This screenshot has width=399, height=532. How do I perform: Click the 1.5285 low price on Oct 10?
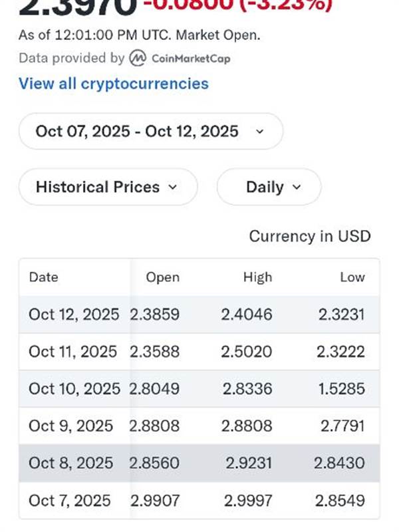point(341,388)
